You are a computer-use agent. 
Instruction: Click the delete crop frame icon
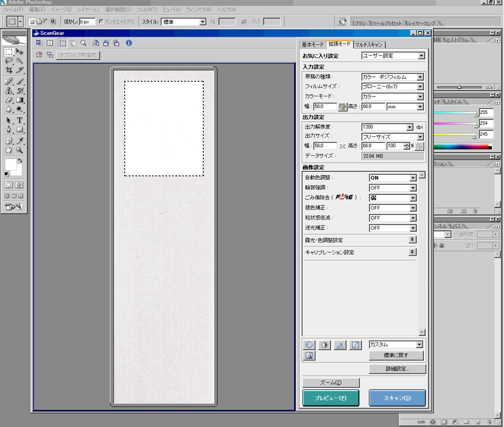tap(39, 55)
